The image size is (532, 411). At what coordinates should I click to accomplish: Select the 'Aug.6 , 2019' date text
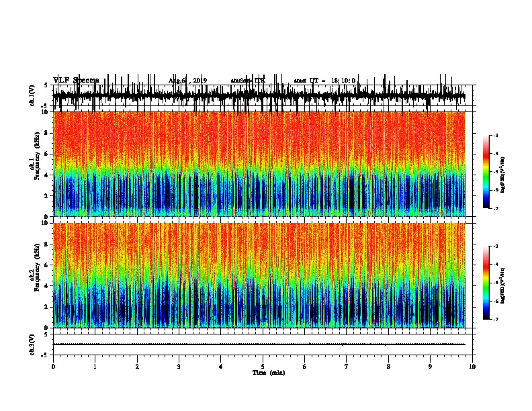187,81
